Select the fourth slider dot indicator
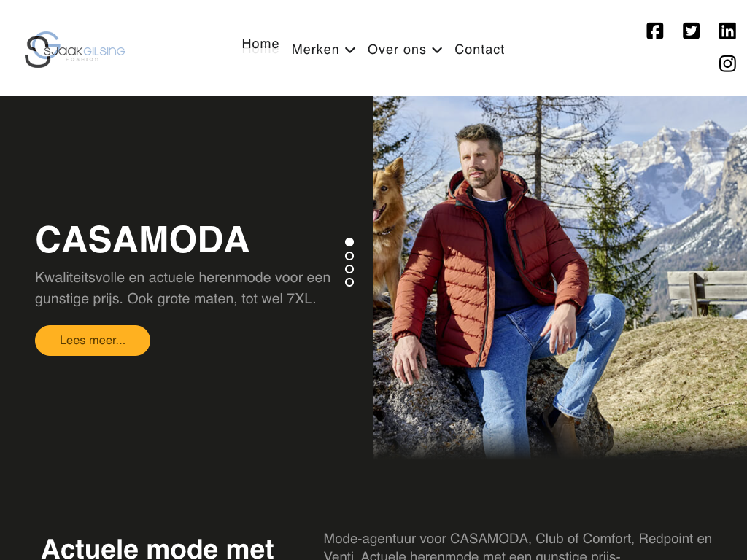This screenshot has height=560, width=747. point(349,282)
